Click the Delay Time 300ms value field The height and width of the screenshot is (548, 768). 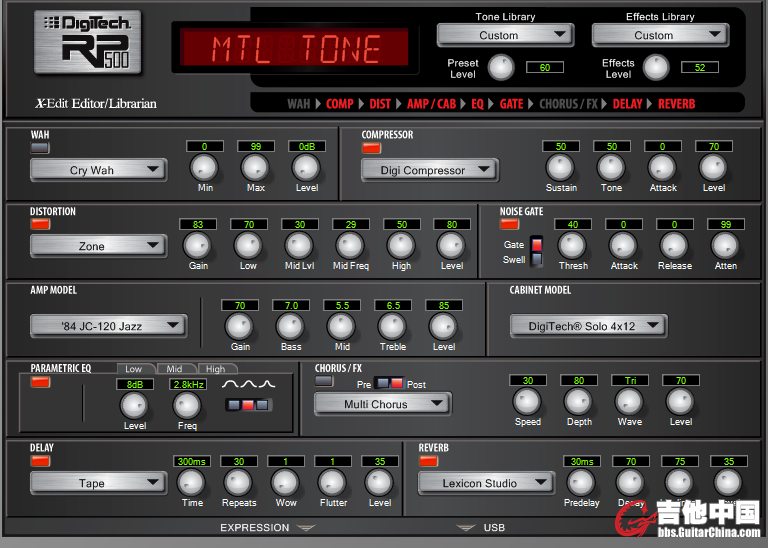coord(191,461)
